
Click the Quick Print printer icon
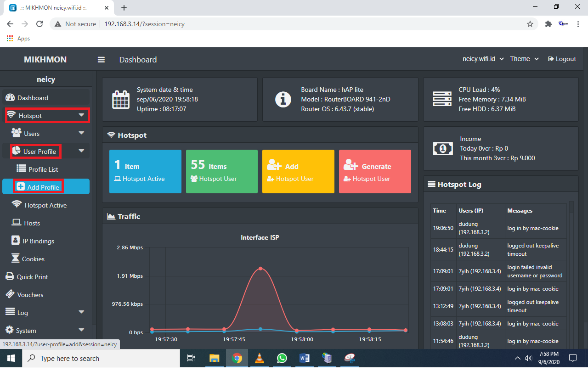pyautogui.click(x=10, y=276)
